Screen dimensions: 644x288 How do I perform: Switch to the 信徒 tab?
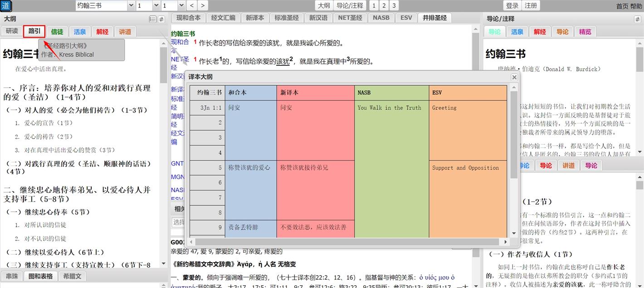click(x=57, y=31)
